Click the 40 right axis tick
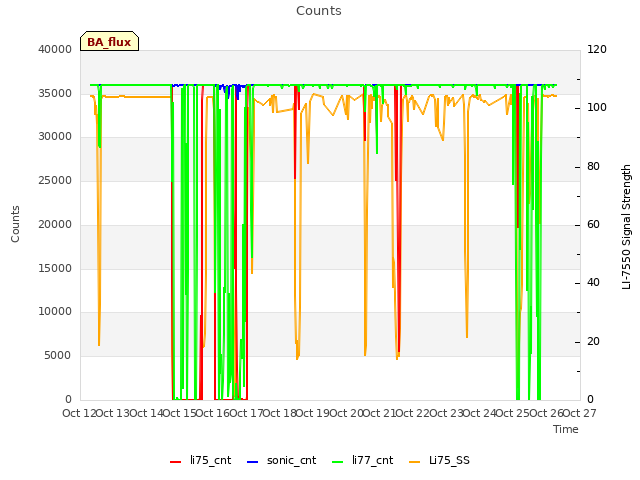 tap(593, 283)
